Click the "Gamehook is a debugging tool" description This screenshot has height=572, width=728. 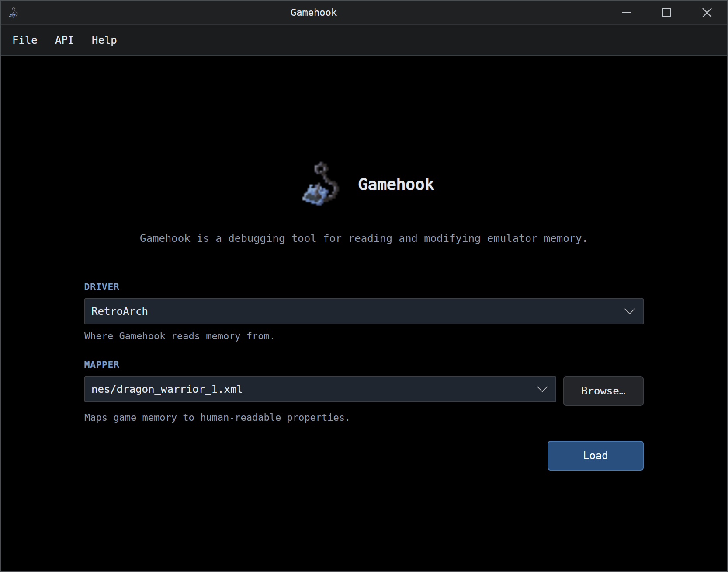[x=364, y=238]
